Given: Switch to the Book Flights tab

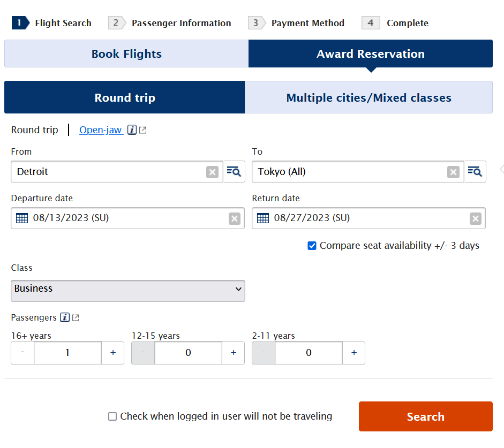Looking at the screenshot, I should [126, 54].
